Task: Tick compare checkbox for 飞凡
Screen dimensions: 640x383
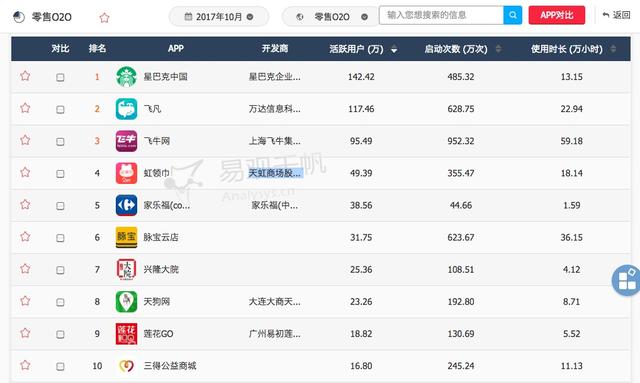Action: click(60, 109)
